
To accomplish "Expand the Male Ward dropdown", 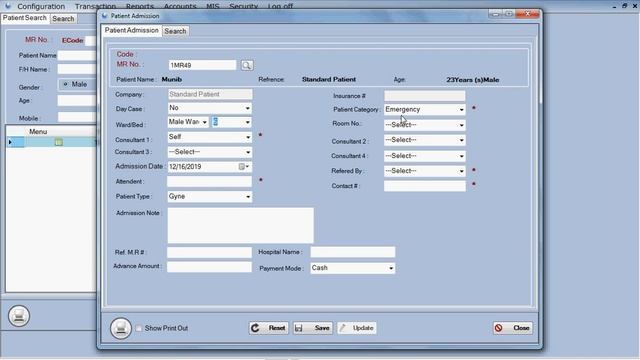I will [x=204, y=122].
